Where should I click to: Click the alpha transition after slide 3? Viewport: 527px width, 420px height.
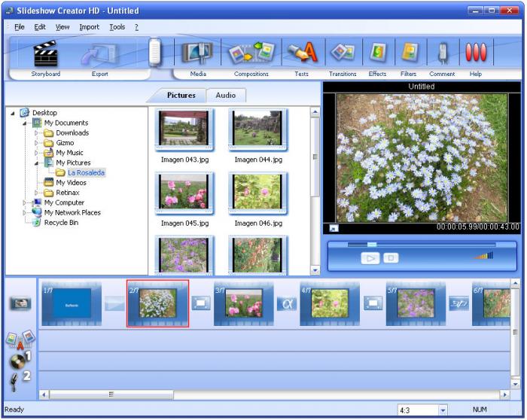coord(287,304)
